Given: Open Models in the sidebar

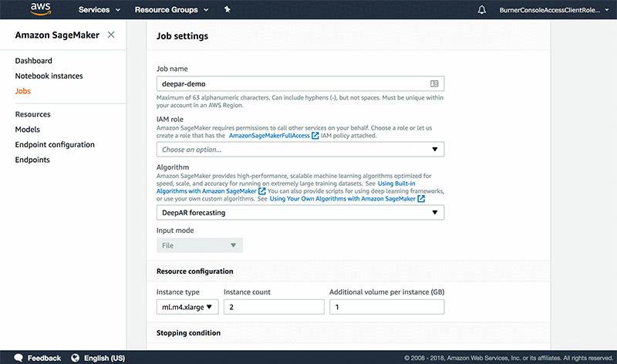Looking at the screenshot, I should (x=28, y=129).
